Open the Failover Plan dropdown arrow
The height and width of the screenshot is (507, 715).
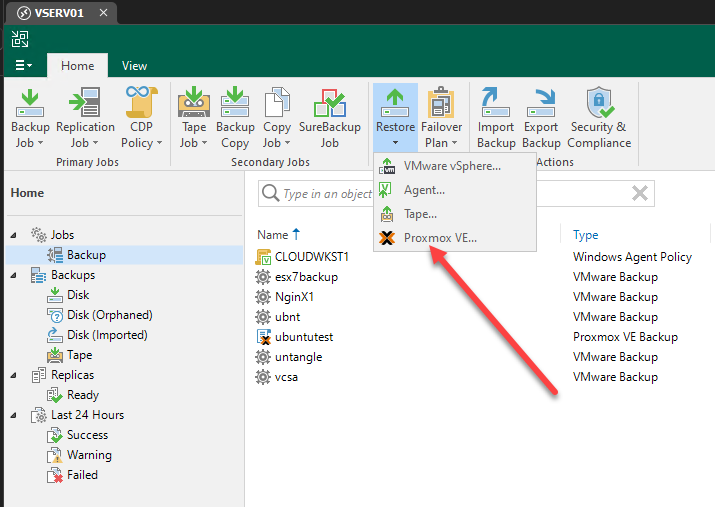tap(454, 143)
